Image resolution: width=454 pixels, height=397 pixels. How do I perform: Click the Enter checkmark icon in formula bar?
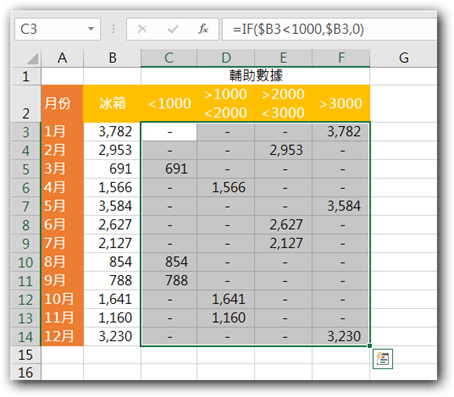coord(173,29)
